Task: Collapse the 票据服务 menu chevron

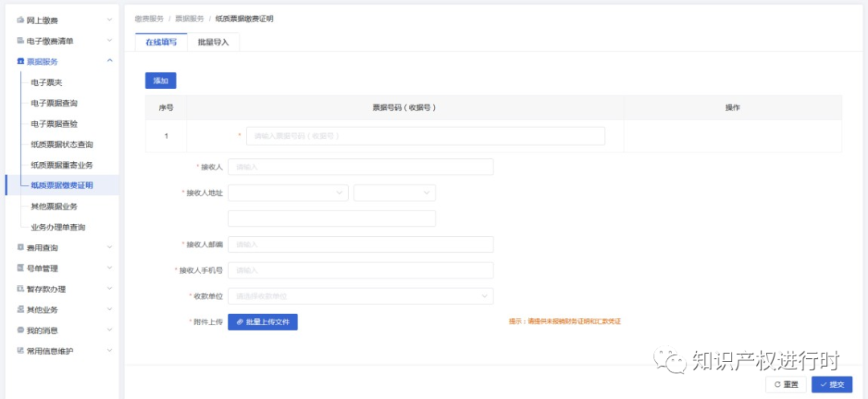Action: click(109, 61)
